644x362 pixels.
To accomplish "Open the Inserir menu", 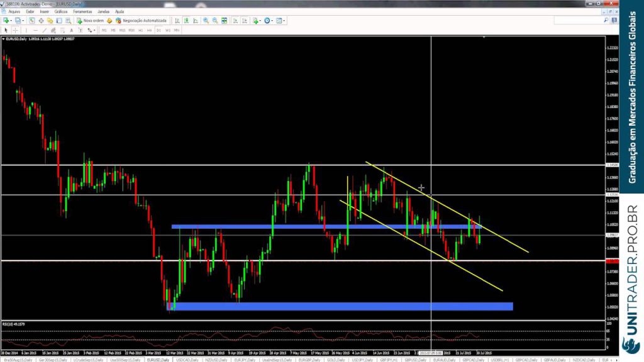I will pyautogui.click(x=45, y=11).
